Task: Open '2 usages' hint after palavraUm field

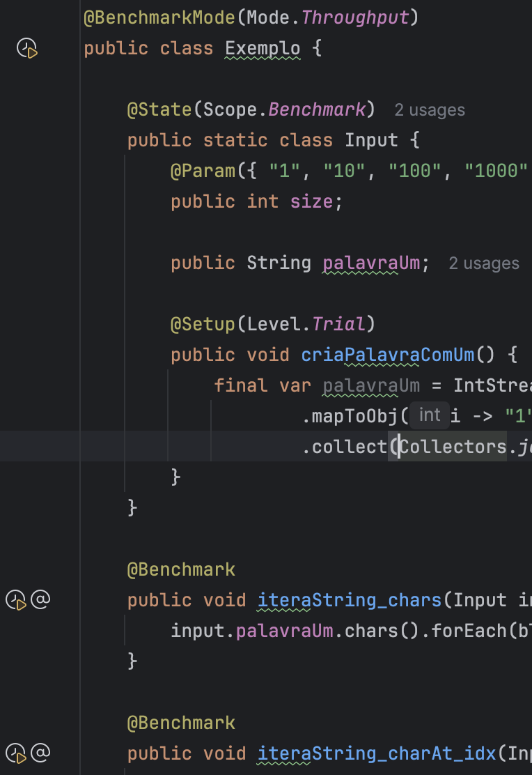Action: [x=484, y=263]
